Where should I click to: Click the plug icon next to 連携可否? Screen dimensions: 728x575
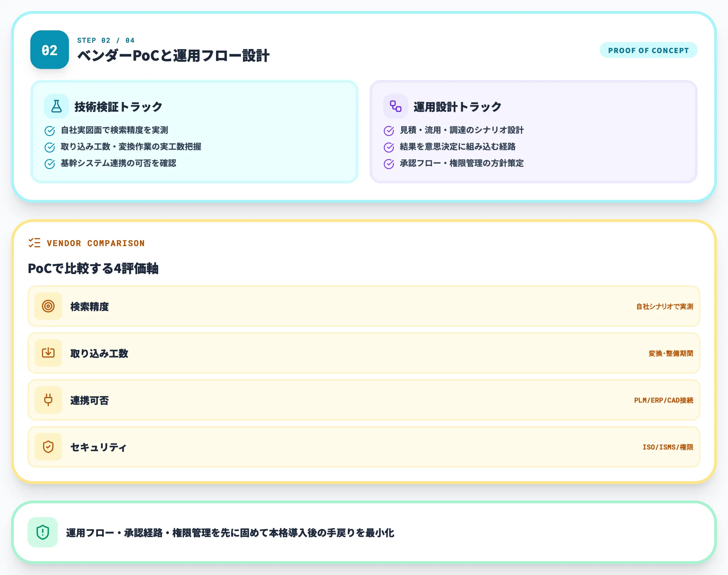(48, 400)
